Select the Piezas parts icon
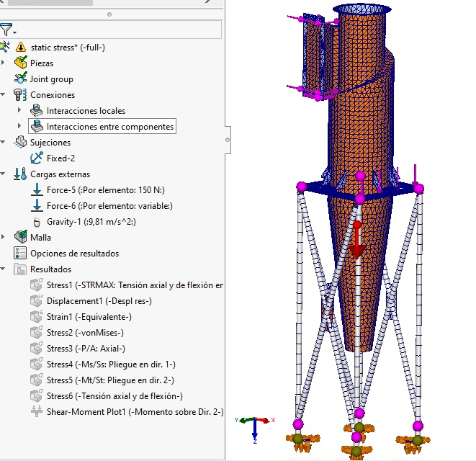476x461 pixels. 21,63
